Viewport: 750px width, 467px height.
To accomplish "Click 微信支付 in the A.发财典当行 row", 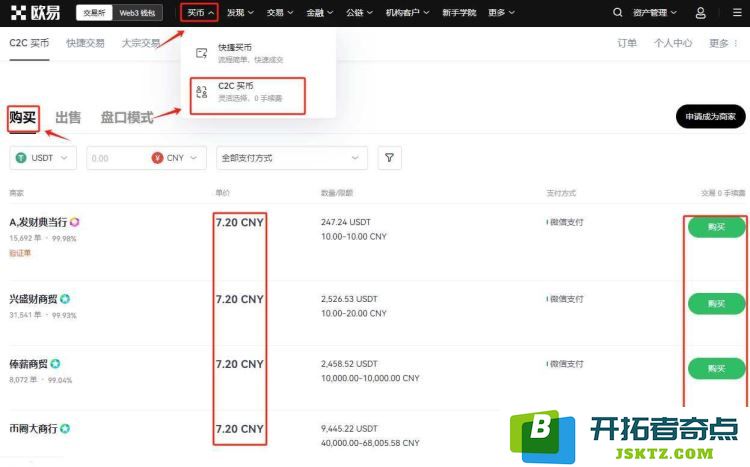I will click(x=567, y=222).
